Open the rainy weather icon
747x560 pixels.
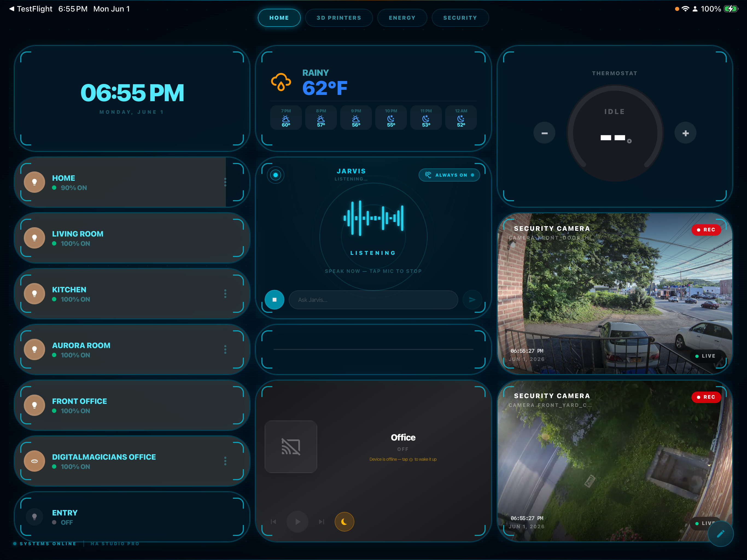[281, 82]
